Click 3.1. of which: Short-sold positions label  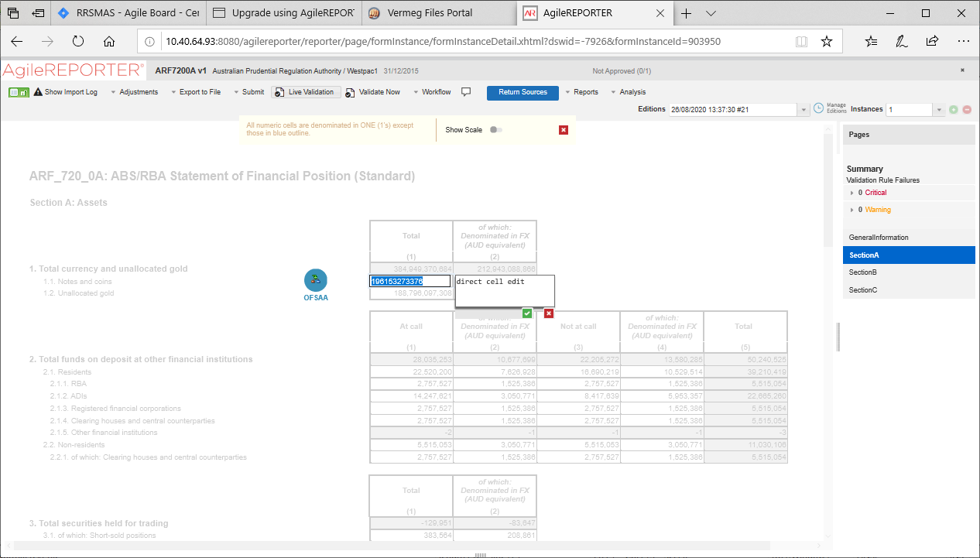98,536
